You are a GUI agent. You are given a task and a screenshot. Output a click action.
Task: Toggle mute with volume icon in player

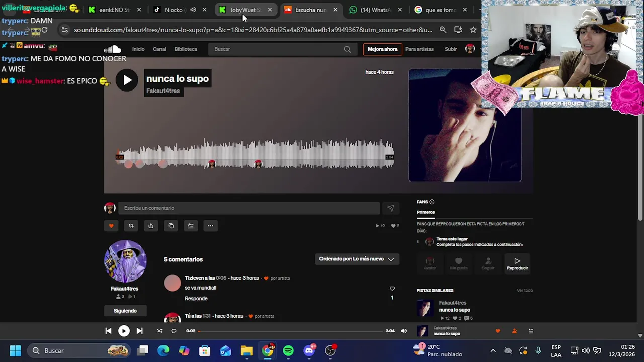pyautogui.click(x=404, y=331)
